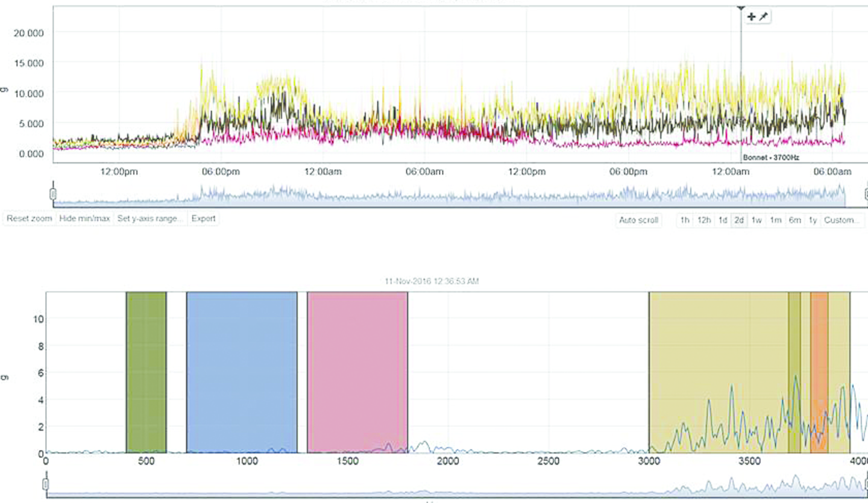Toggle Hide min/max on the trend

tap(84, 219)
